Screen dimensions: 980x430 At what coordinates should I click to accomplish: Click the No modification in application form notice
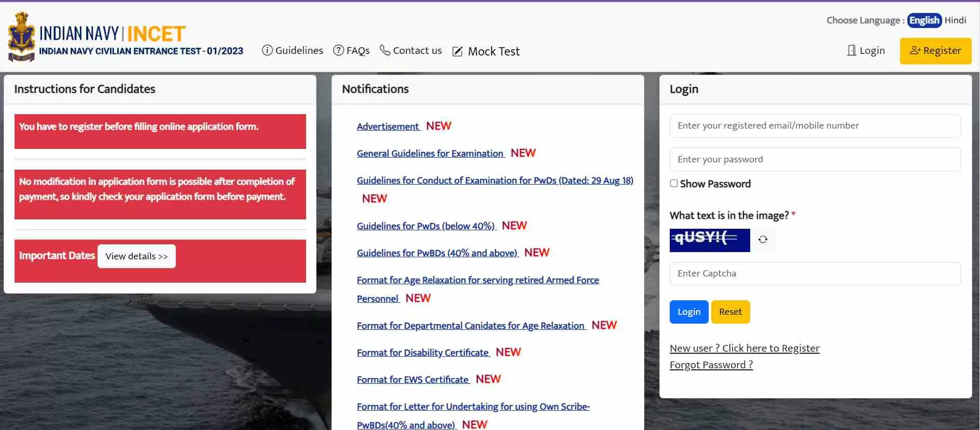pyautogui.click(x=160, y=195)
